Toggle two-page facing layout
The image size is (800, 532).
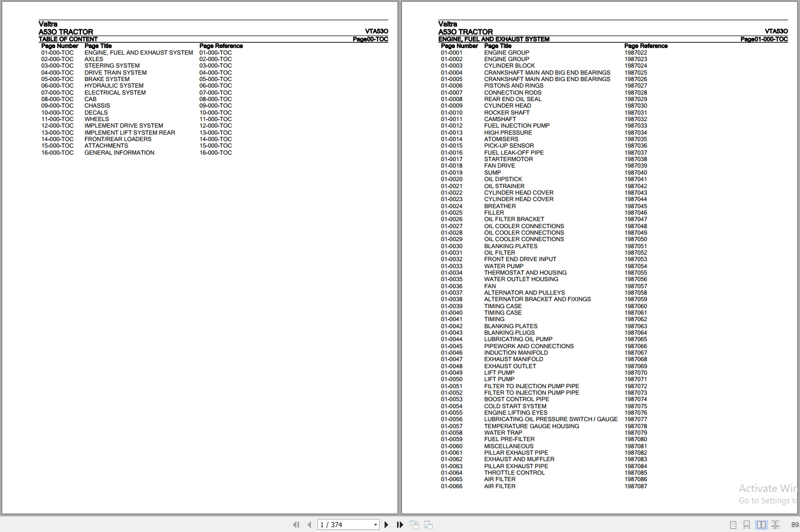point(761,524)
